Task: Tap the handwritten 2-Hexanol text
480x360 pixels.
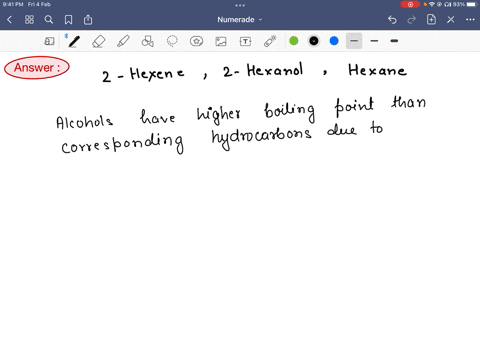Action: [263, 70]
